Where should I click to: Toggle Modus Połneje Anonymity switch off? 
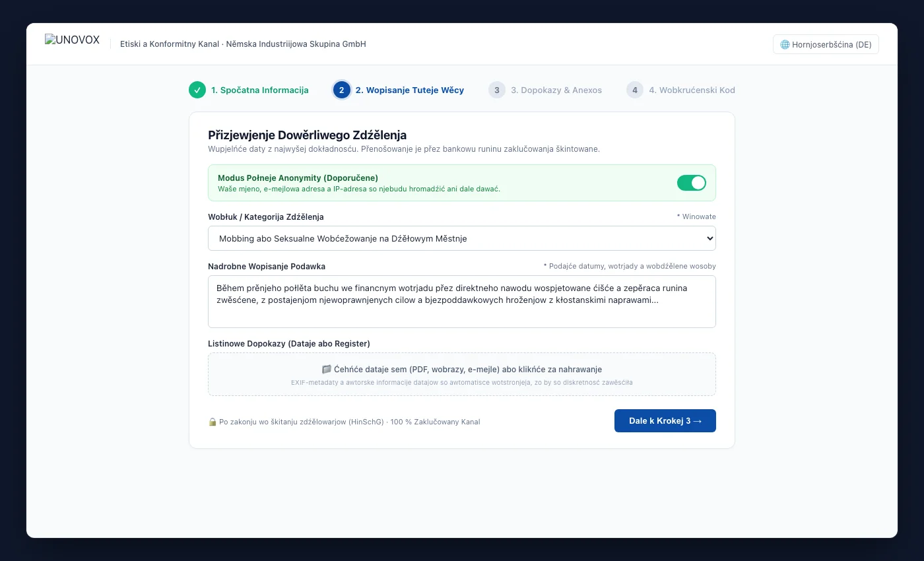pos(692,183)
